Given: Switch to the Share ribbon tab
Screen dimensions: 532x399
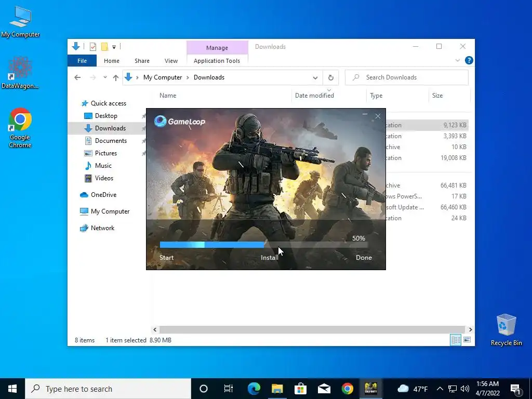Looking at the screenshot, I should pos(142,61).
